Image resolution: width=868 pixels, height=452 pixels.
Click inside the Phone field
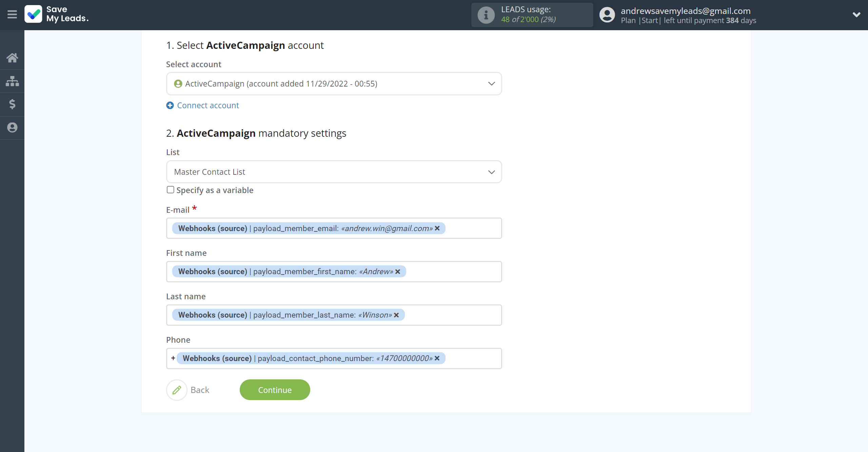334,359
